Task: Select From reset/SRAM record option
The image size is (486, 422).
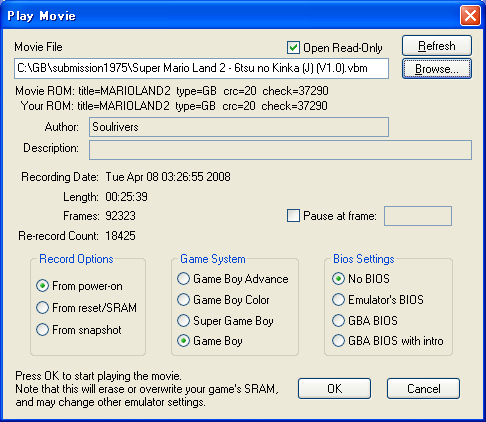Action: click(x=42, y=307)
